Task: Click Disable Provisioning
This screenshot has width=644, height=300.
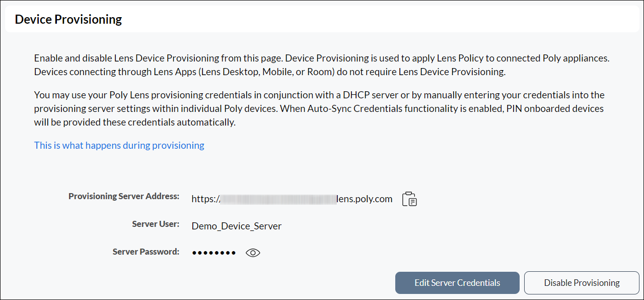Action: tap(581, 283)
